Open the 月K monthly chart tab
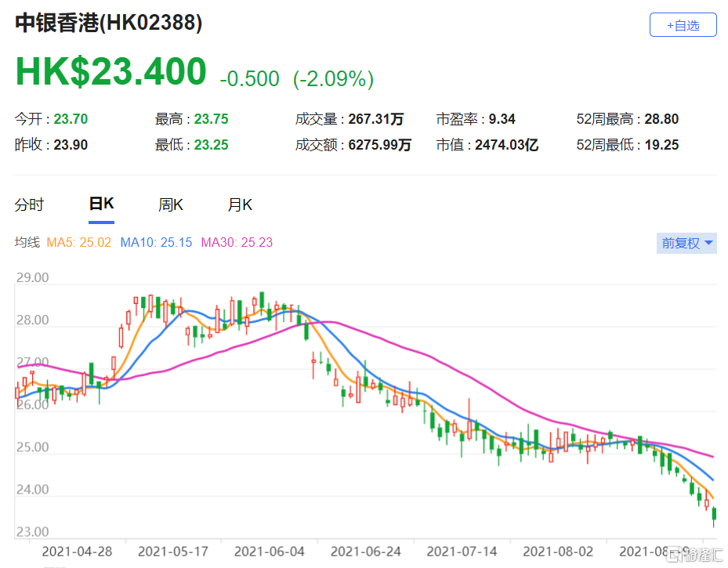Image resolution: width=728 pixels, height=568 pixels. pyautogui.click(x=240, y=204)
